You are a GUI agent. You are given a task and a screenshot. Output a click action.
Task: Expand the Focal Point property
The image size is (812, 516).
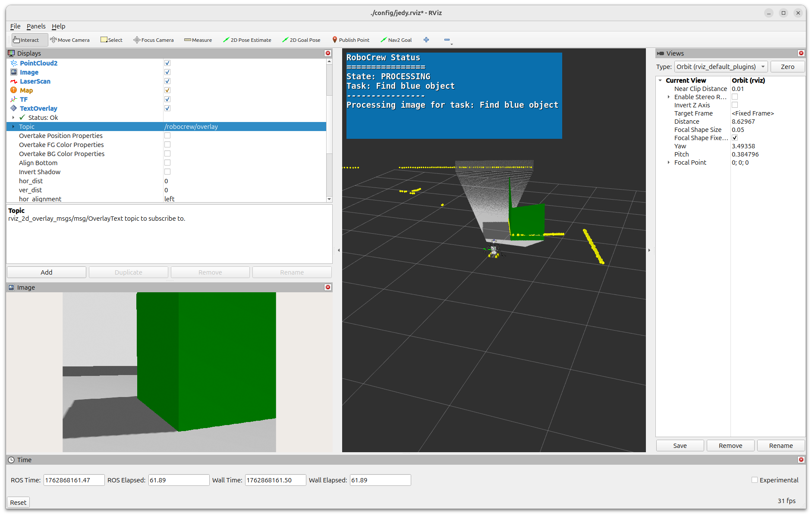click(669, 163)
